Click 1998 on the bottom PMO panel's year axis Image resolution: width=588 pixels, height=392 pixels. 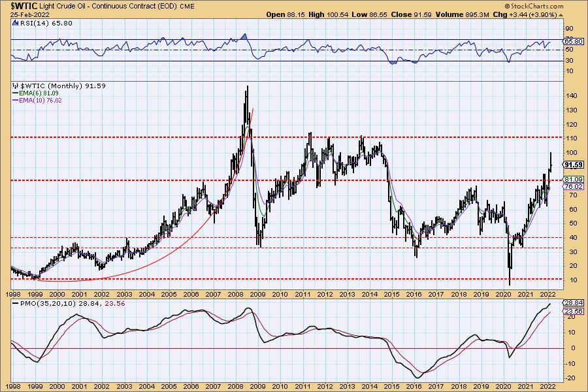(14, 386)
